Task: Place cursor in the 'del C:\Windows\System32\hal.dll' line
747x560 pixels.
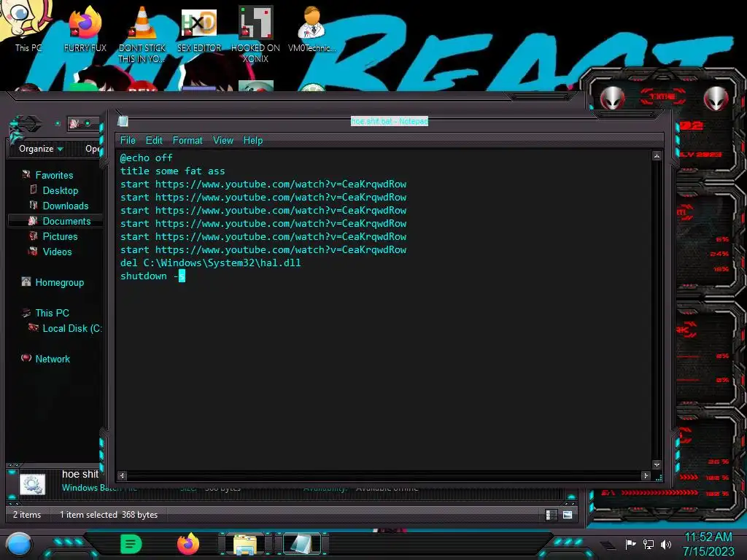Action: point(211,262)
